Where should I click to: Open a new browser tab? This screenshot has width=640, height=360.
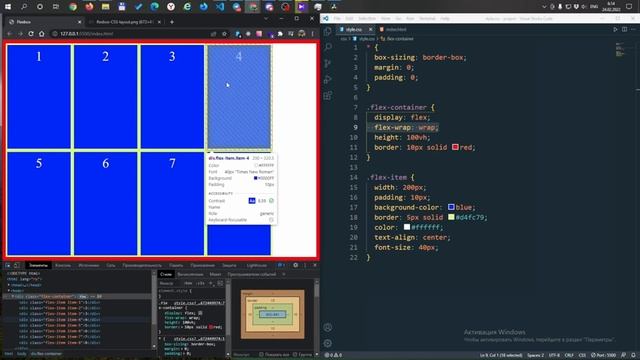point(172,22)
